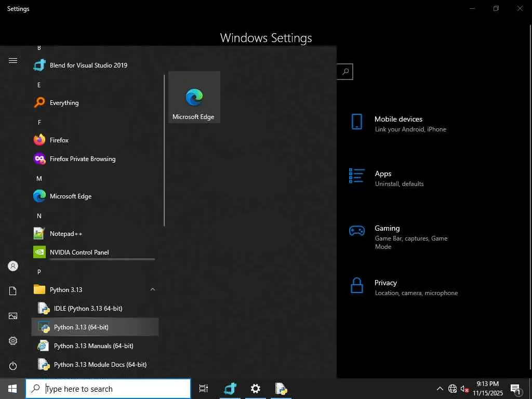Image resolution: width=532 pixels, height=399 pixels.
Task: Open the user account icon in Start
Action: [13, 266]
